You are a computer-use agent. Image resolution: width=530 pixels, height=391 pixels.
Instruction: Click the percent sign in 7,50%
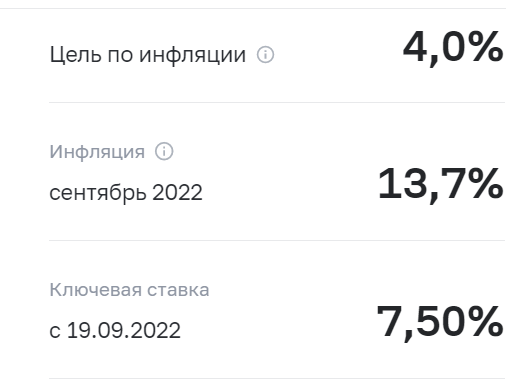point(486,321)
